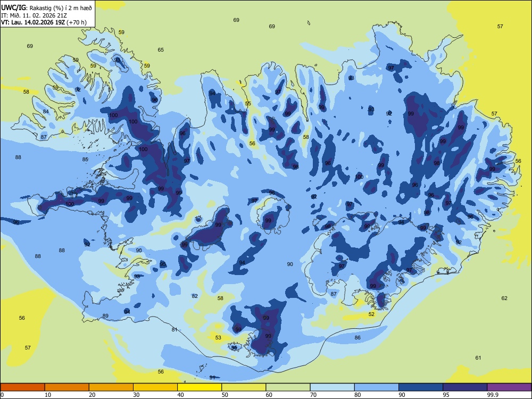Click the dark orange 0–10 legend swatch
Screen dimensions: 532x399
[x=22, y=387]
